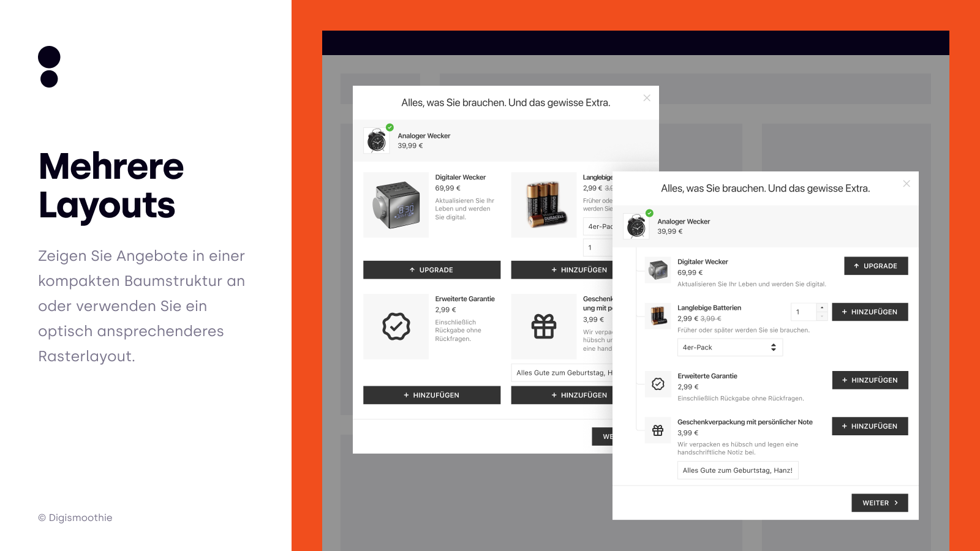Image resolution: width=980 pixels, height=551 pixels.
Task: Click large warranty badge icon in grid popup
Action: (x=396, y=326)
